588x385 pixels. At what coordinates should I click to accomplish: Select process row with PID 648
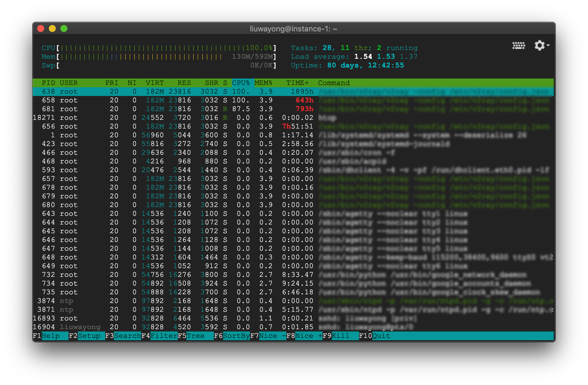(x=293, y=257)
